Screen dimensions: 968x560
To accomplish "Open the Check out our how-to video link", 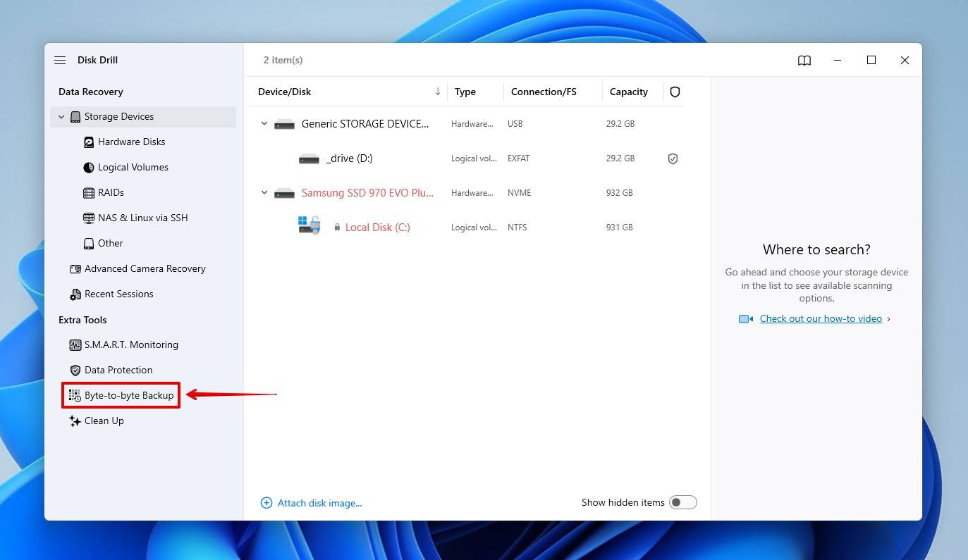I will [x=821, y=319].
